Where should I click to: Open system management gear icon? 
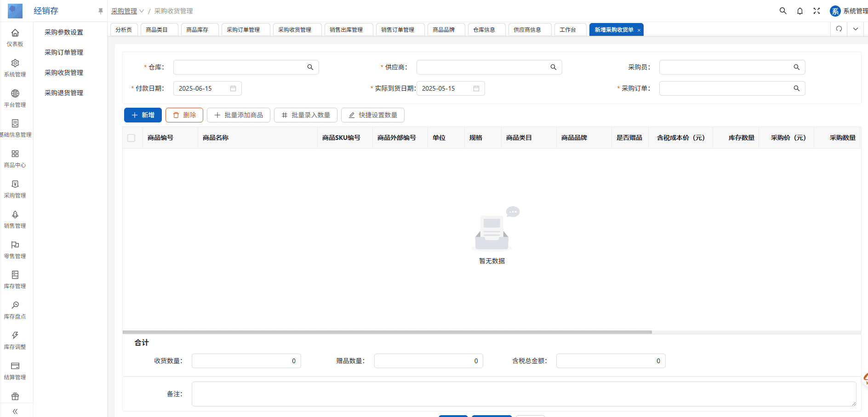(x=15, y=64)
